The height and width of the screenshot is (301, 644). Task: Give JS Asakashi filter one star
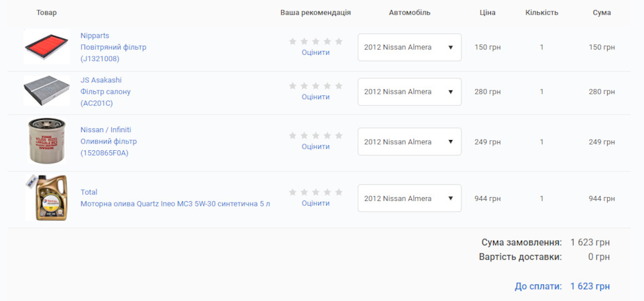[292, 86]
